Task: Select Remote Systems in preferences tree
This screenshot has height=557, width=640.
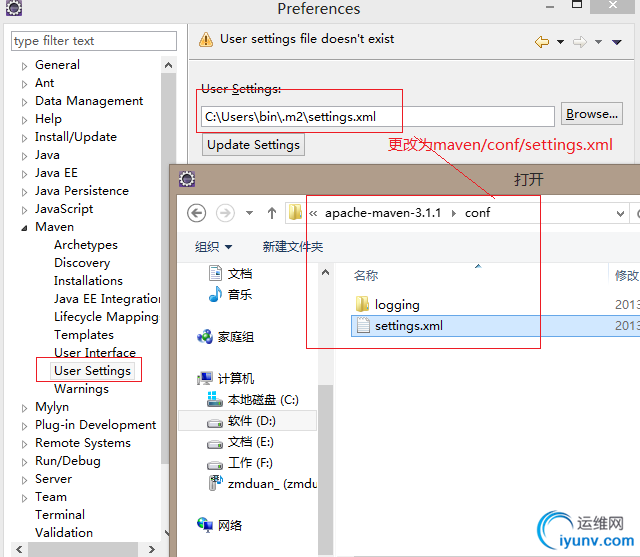Action: coord(83,443)
